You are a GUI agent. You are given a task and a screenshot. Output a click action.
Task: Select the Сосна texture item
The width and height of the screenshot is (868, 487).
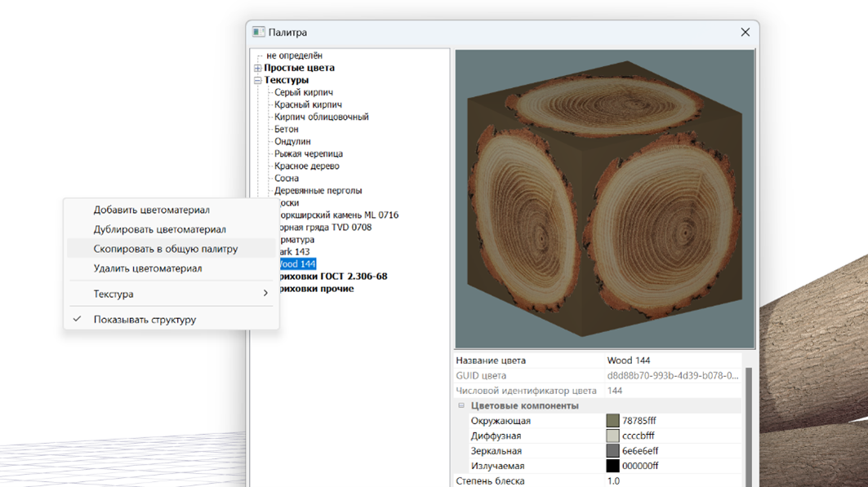pyautogui.click(x=286, y=179)
